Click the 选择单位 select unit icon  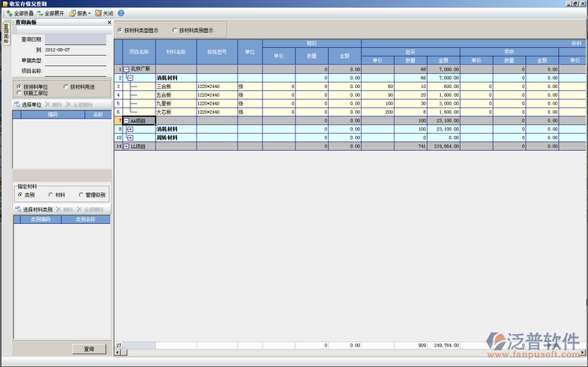[18, 104]
